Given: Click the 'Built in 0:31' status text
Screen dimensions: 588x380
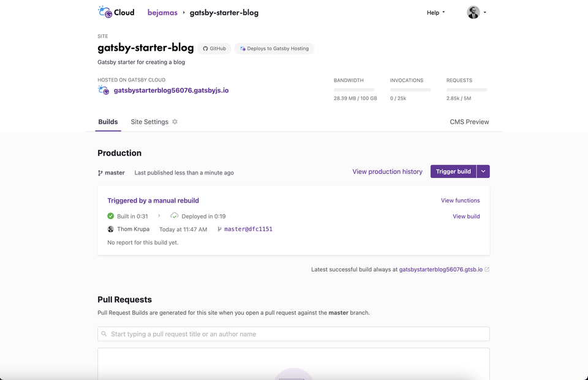Looking at the screenshot, I should [x=132, y=216].
